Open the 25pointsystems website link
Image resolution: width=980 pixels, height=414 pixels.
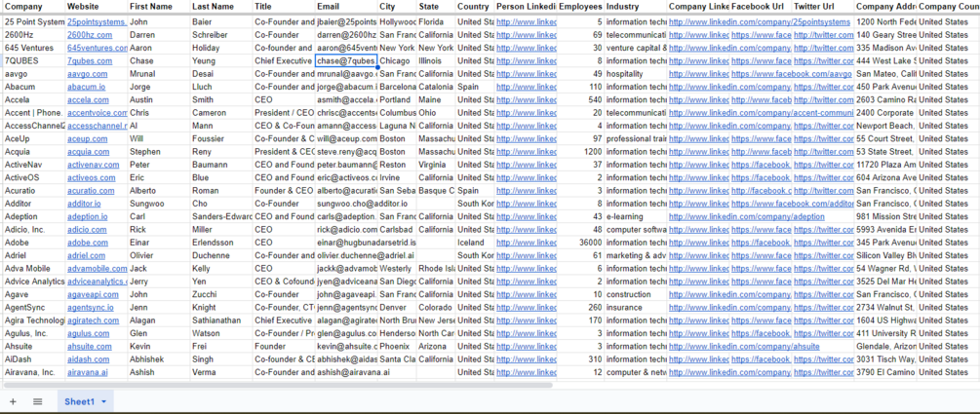(x=97, y=21)
